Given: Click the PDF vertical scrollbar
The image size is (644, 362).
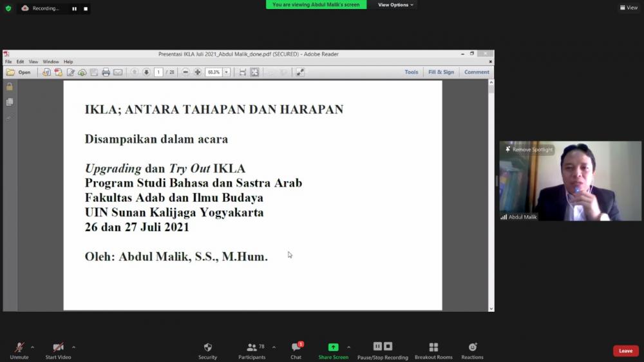Looking at the screenshot, I should [x=491, y=193].
